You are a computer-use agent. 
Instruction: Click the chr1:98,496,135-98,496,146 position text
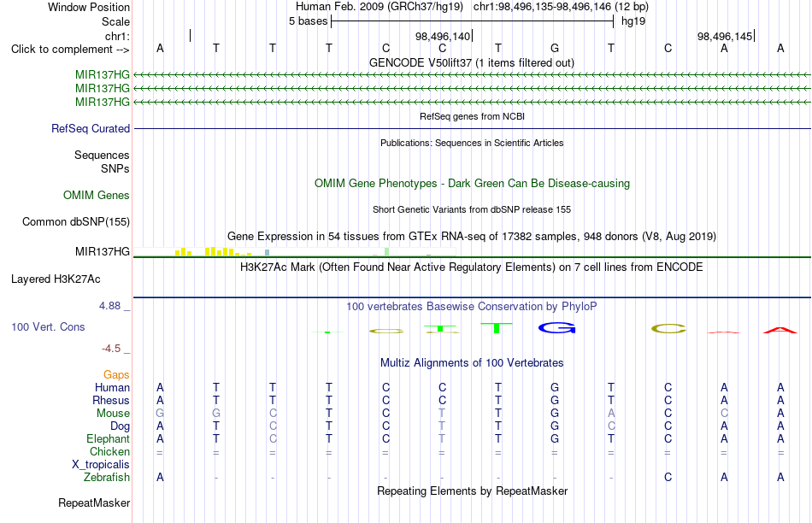tap(561, 7)
